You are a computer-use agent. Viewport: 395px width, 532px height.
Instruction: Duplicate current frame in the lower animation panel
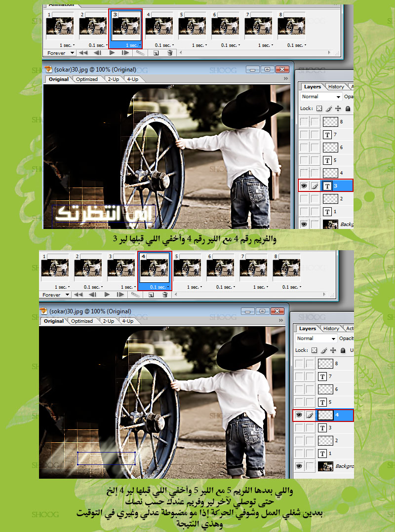[x=151, y=295]
